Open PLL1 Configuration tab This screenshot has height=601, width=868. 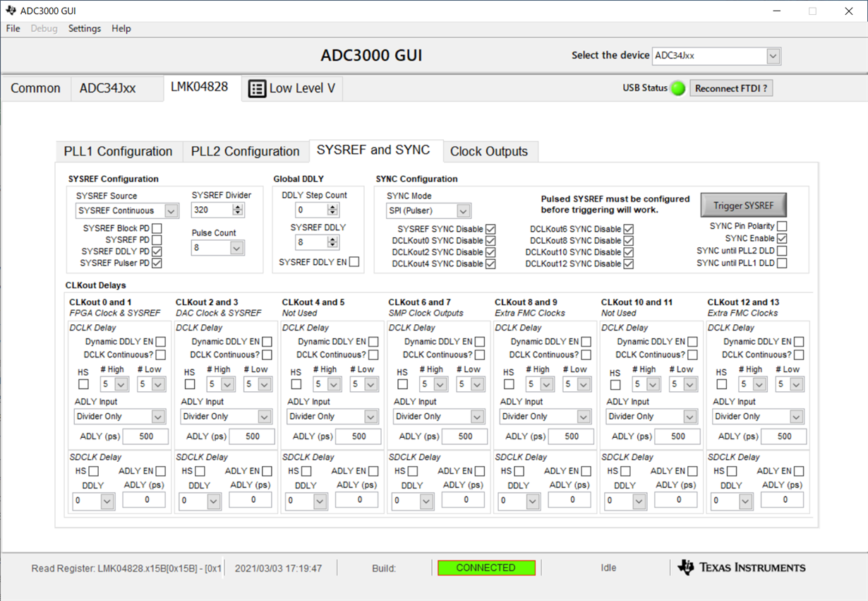[119, 151]
